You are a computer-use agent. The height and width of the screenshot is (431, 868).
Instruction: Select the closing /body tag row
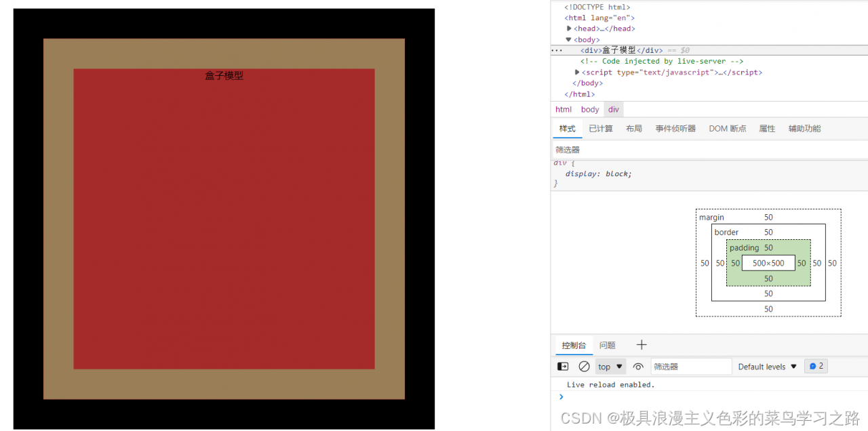[587, 83]
